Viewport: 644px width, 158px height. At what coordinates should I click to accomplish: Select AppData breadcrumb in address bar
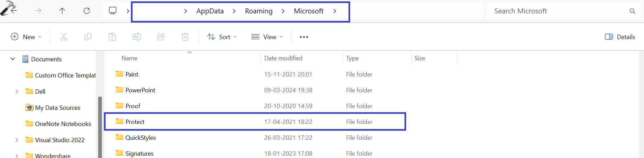[x=210, y=11]
